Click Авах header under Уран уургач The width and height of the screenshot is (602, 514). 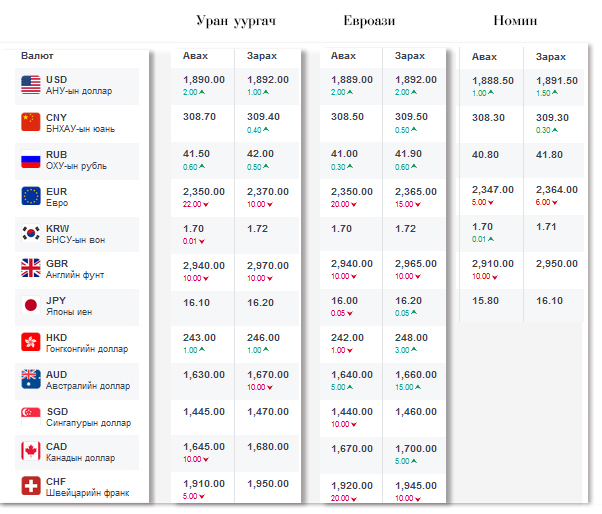tap(195, 56)
